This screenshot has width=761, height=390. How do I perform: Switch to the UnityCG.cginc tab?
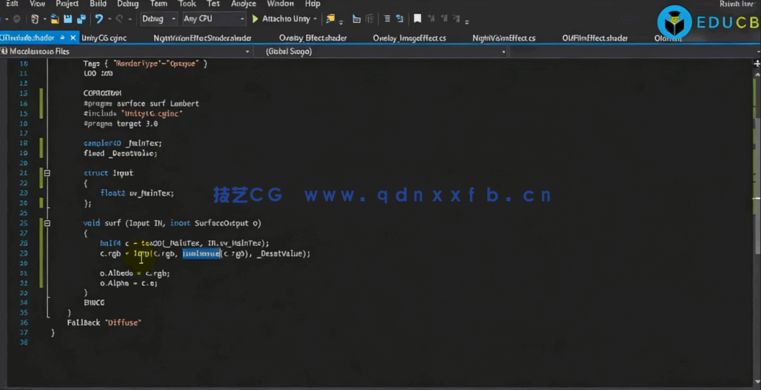[104, 38]
